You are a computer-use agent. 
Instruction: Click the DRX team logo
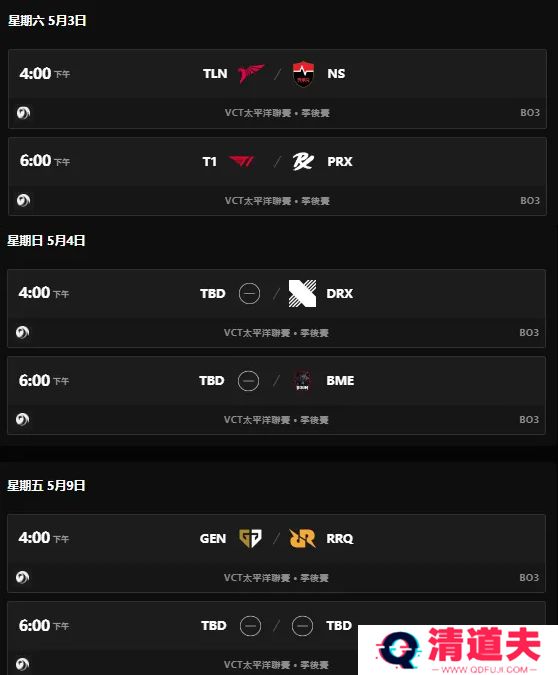[x=302, y=294]
